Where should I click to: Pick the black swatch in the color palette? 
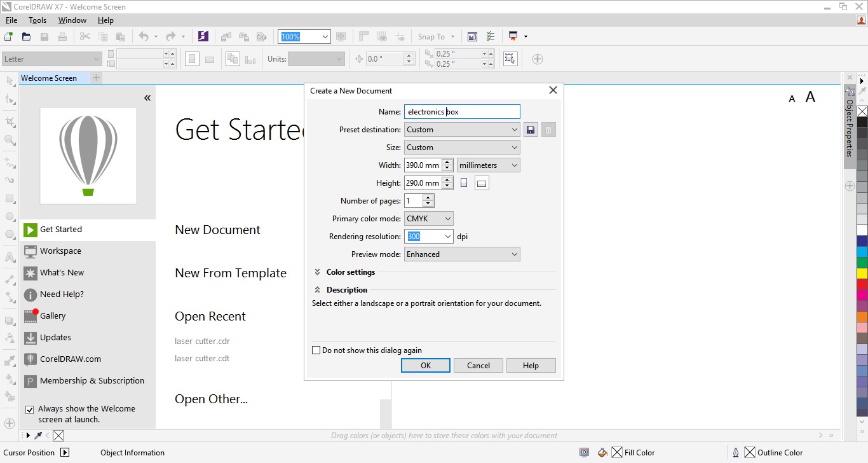coord(862,122)
